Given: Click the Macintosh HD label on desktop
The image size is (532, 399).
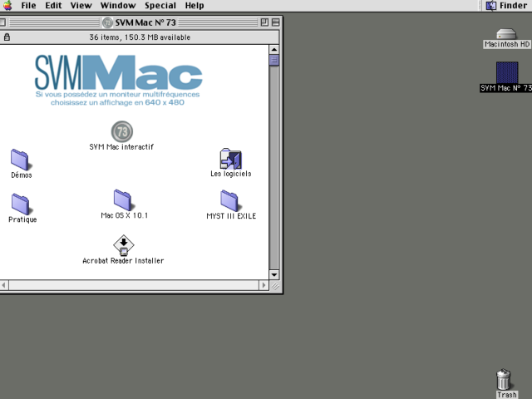Looking at the screenshot, I should click(507, 44).
